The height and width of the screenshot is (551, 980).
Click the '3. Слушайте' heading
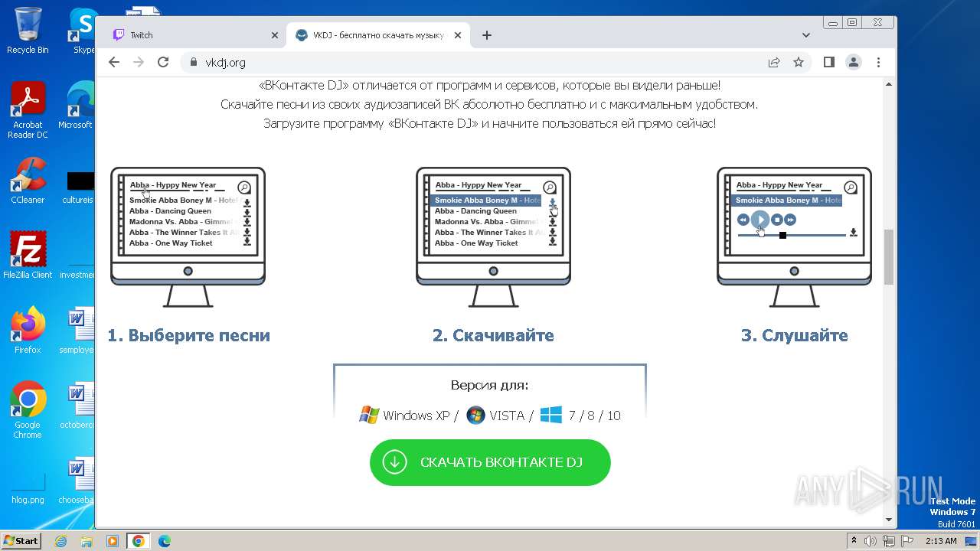pyautogui.click(x=794, y=335)
